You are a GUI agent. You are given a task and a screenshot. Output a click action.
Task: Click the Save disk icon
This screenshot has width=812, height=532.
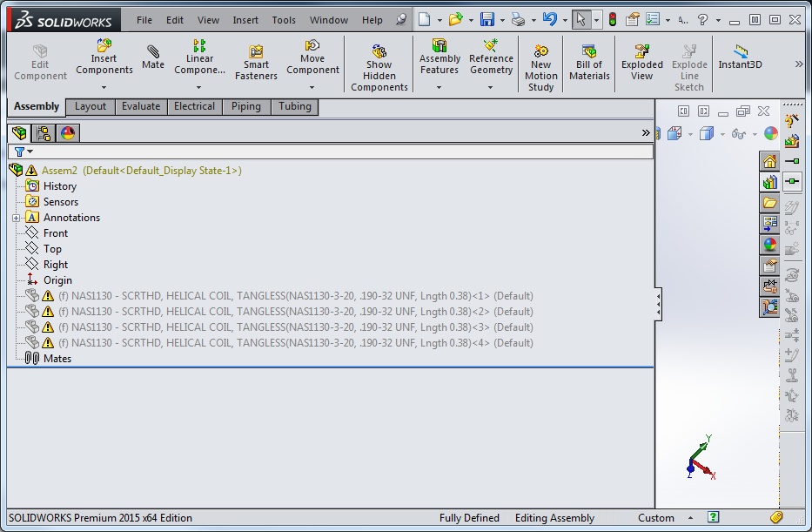click(487, 20)
